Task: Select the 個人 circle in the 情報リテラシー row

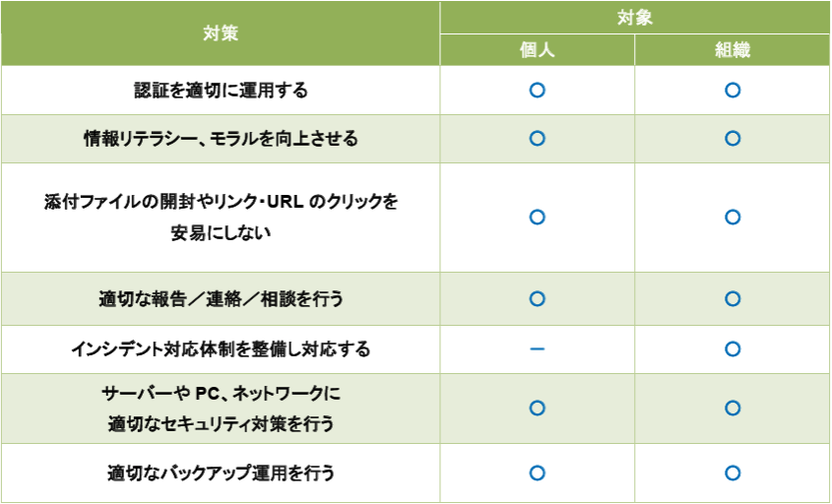Action: click(x=537, y=139)
